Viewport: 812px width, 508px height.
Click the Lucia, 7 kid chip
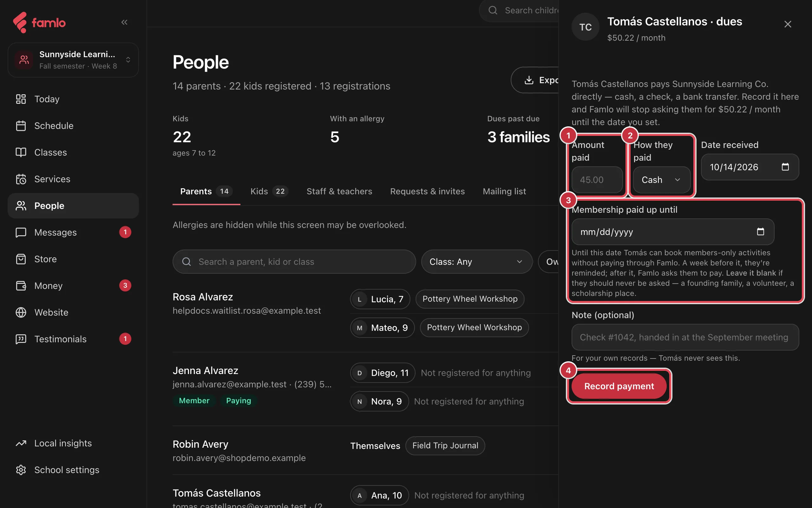point(380,299)
